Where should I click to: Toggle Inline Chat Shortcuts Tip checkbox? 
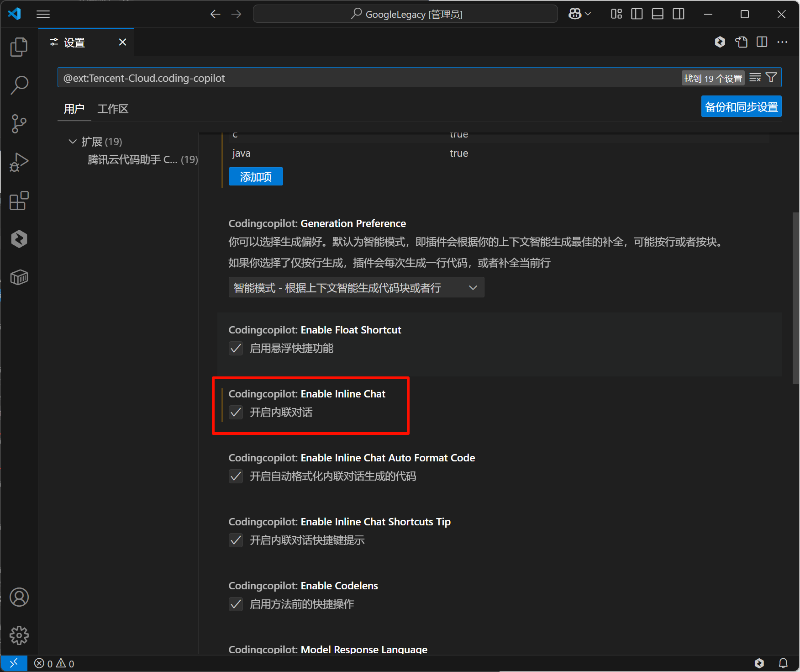236,540
